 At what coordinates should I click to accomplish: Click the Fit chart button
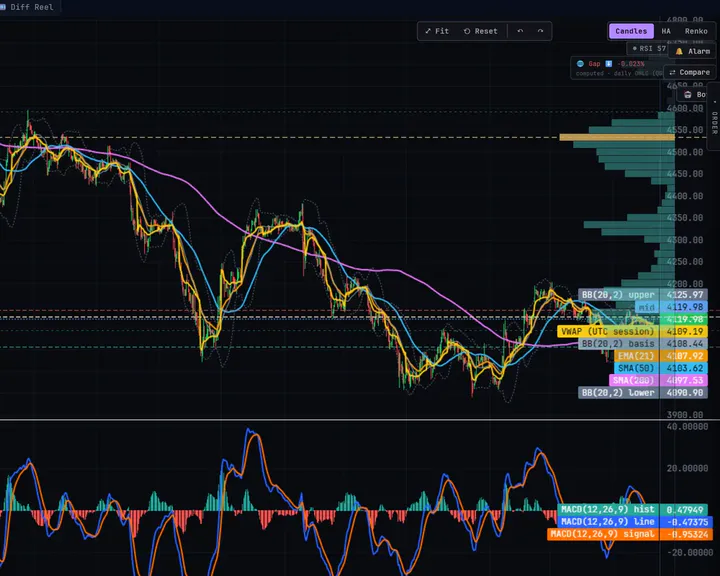(437, 31)
